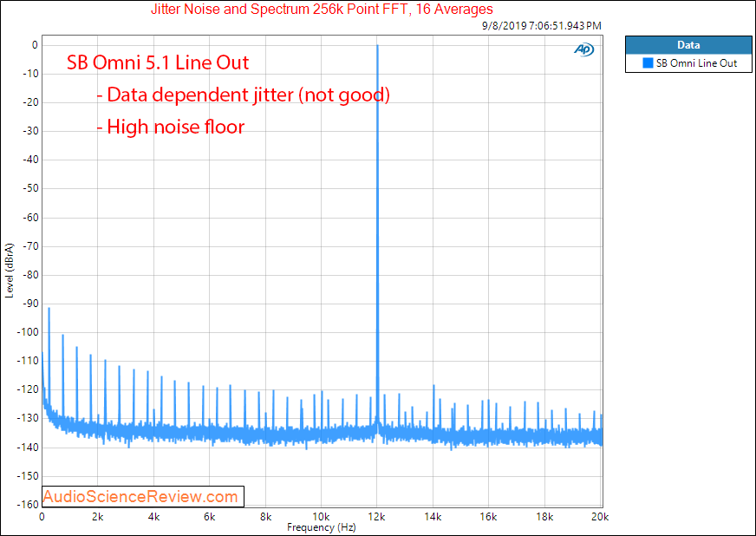Click the '-80' level tick label
Viewport: 756px width, 536px height.
(29, 275)
